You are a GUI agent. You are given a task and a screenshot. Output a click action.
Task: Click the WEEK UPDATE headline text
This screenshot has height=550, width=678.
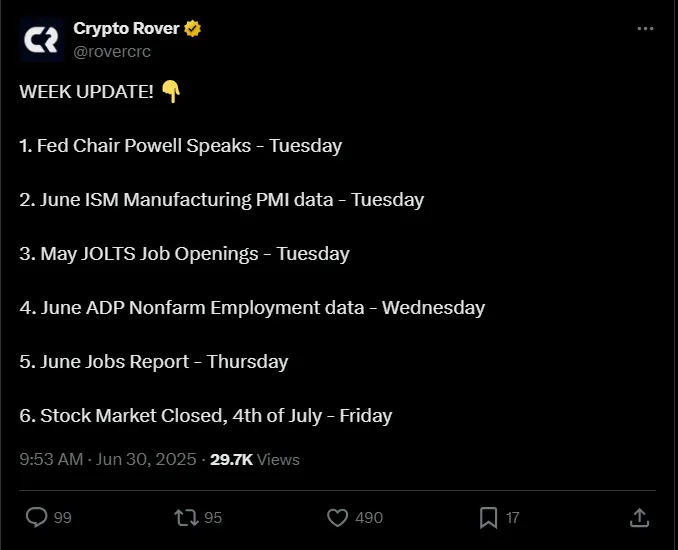pyautogui.click(x=87, y=92)
